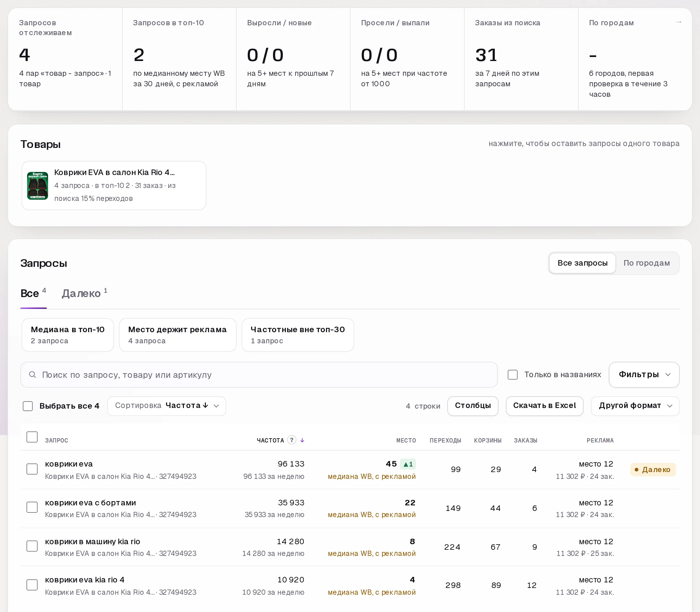Image resolution: width=700 pixels, height=612 pixels.
Task: Apply the Место держит реклама quick filter
Action: tap(177, 335)
